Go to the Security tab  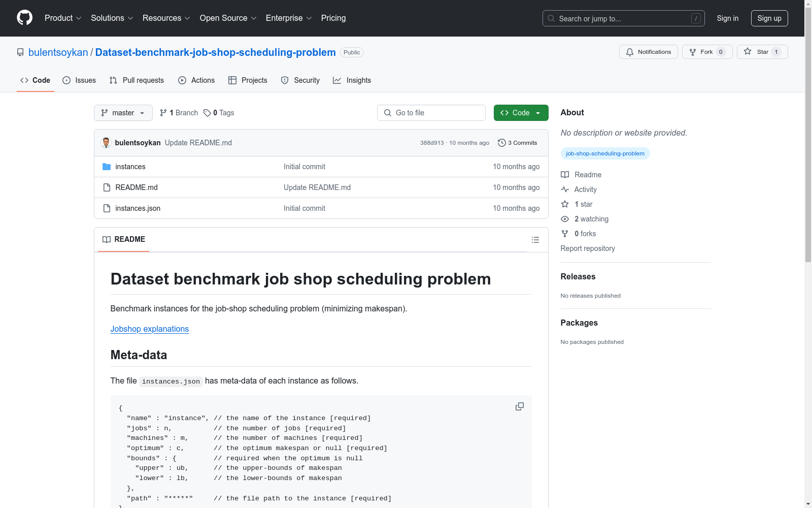(300, 80)
